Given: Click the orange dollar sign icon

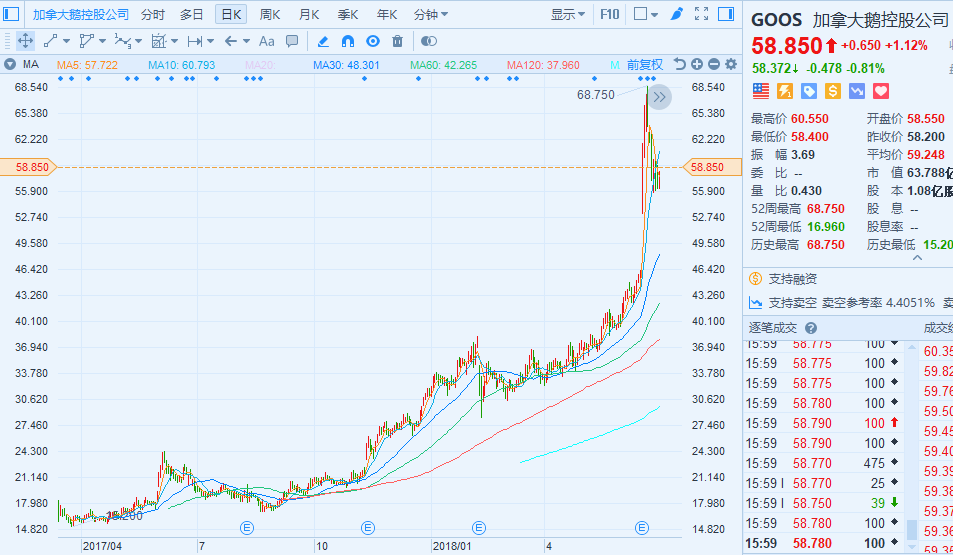Looking at the screenshot, I should pos(833,91).
